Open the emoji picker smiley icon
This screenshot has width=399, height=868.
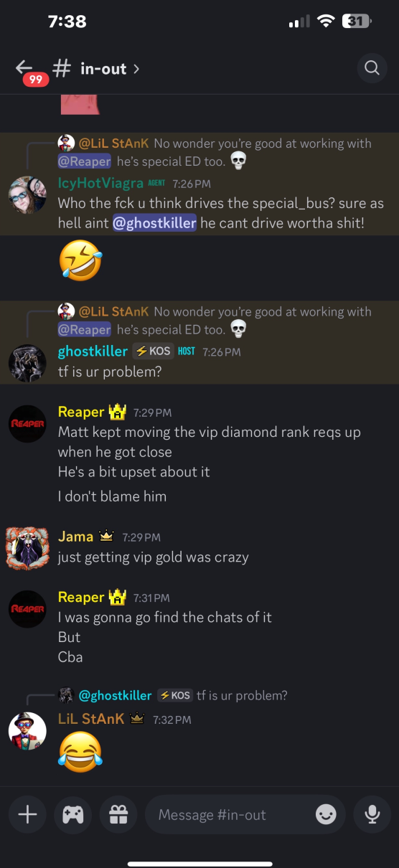click(x=326, y=814)
